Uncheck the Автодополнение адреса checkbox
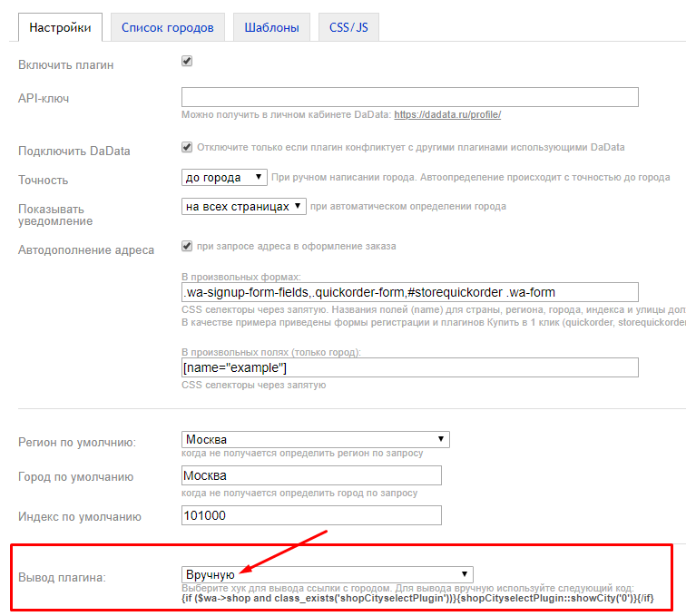 187,246
